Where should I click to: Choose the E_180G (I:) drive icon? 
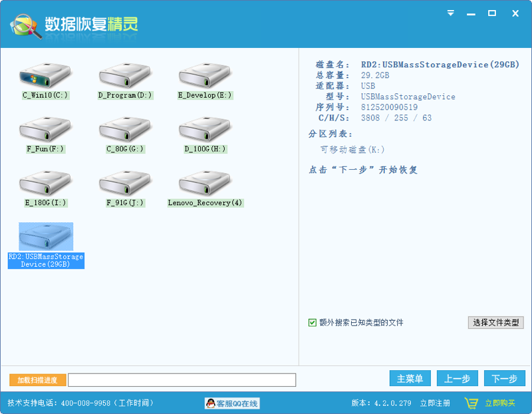click(45, 183)
